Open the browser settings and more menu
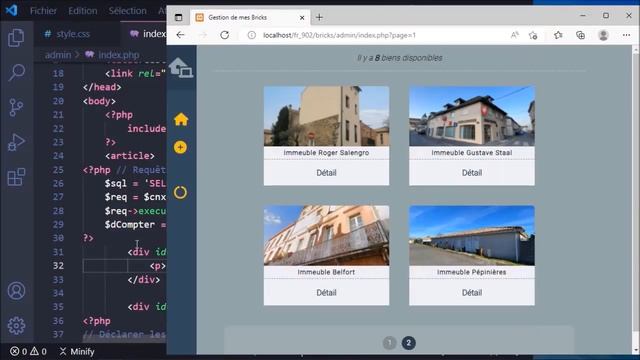The image size is (640, 360). point(626,35)
